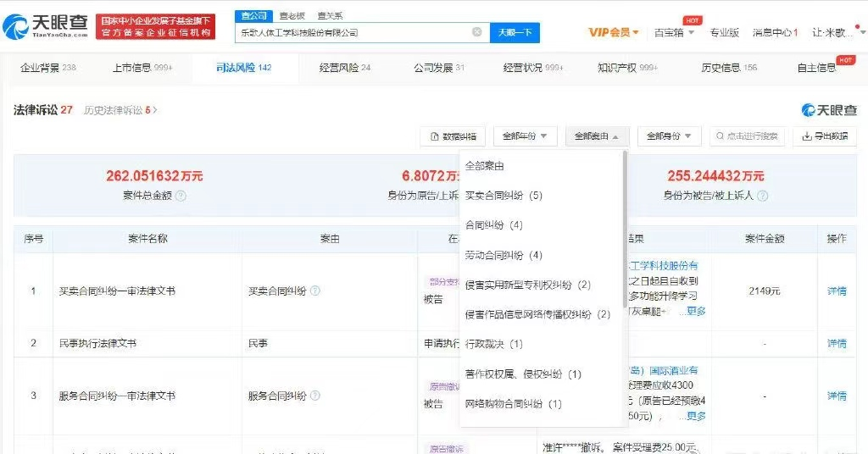The width and height of the screenshot is (868, 454).
Task: Switch to the 查公司 search tab
Action: tap(254, 15)
